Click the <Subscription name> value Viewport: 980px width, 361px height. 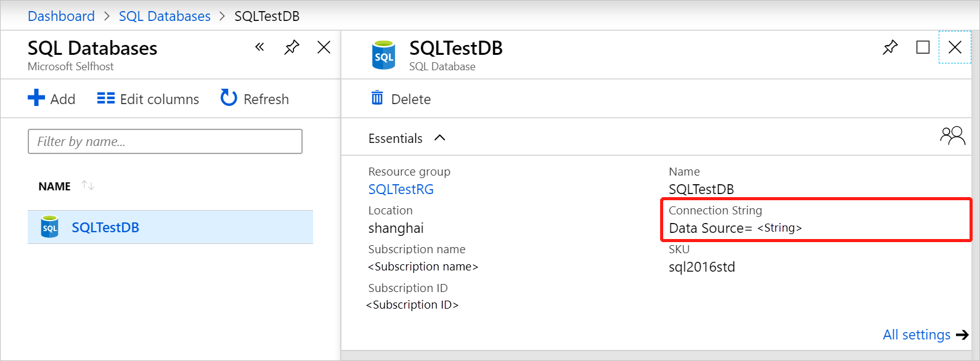pyautogui.click(x=423, y=267)
